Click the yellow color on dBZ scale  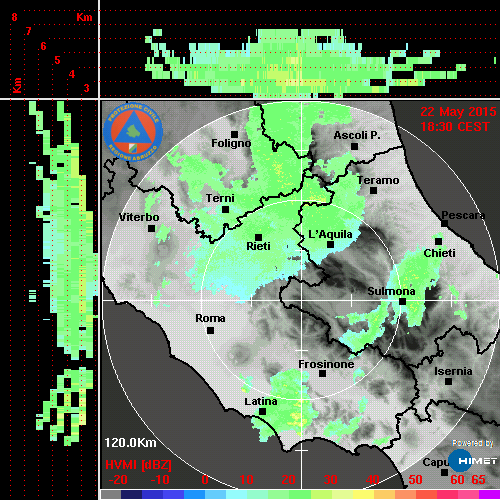(363, 494)
